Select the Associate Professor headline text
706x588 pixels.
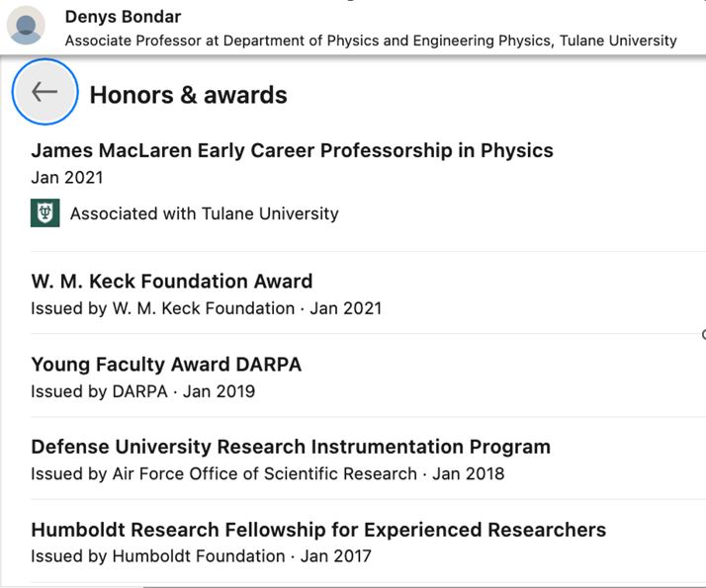[x=371, y=41]
